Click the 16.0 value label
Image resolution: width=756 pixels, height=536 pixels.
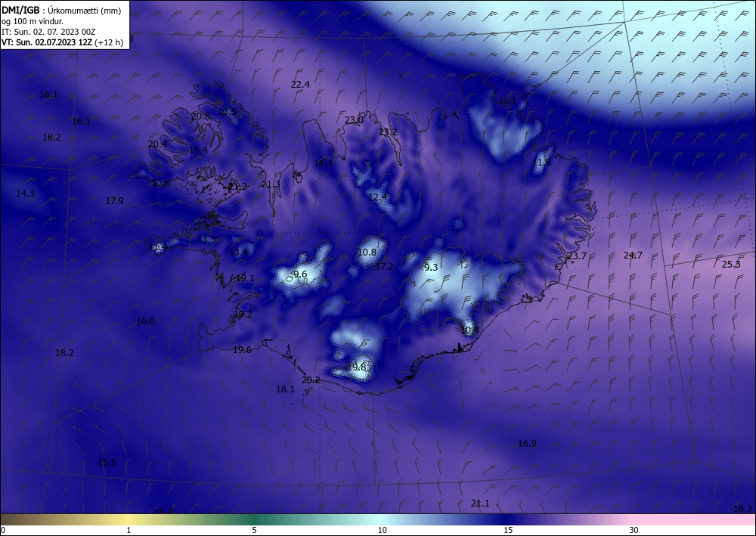(x=145, y=321)
